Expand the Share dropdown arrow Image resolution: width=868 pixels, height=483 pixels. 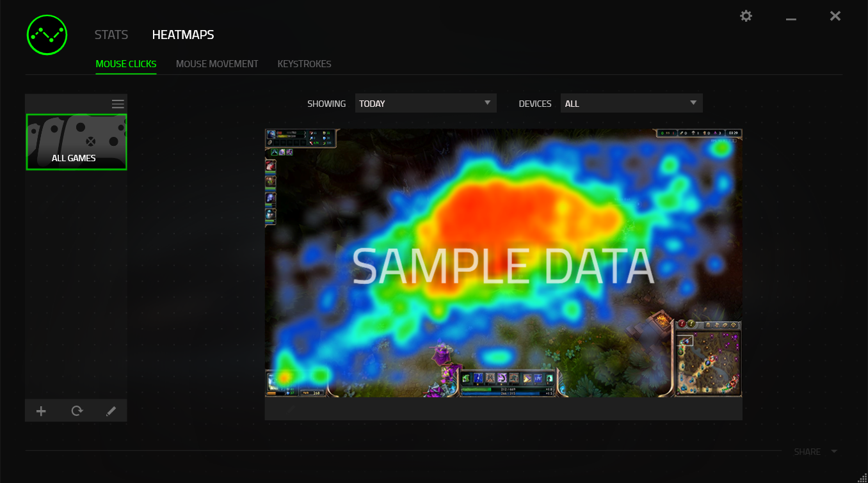point(834,451)
